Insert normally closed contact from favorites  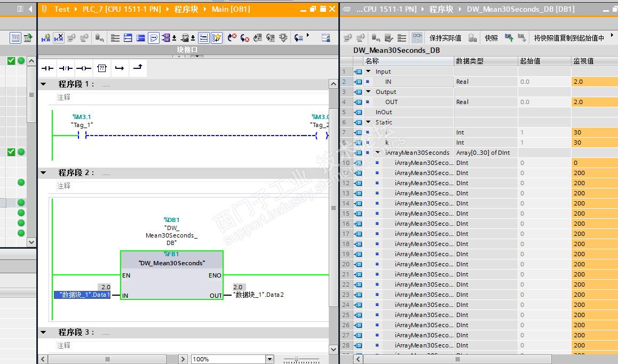coord(66,68)
